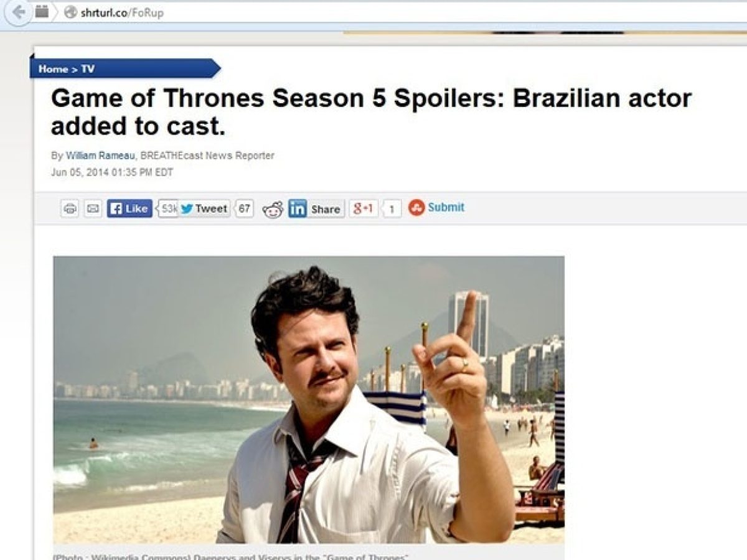Click the Twitter Tweet button

[x=205, y=208]
